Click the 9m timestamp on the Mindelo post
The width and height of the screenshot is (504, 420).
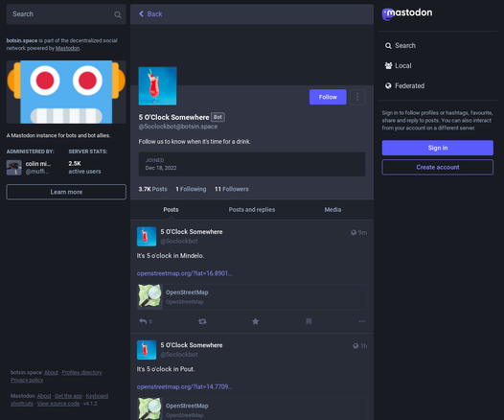coord(362,232)
